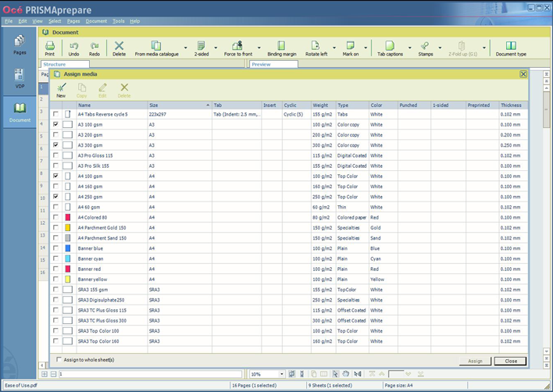Image resolution: width=553 pixels, height=392 pixels.
Task: Click Force to front icon
Action: pyautogui.click(x=238, y=48)
